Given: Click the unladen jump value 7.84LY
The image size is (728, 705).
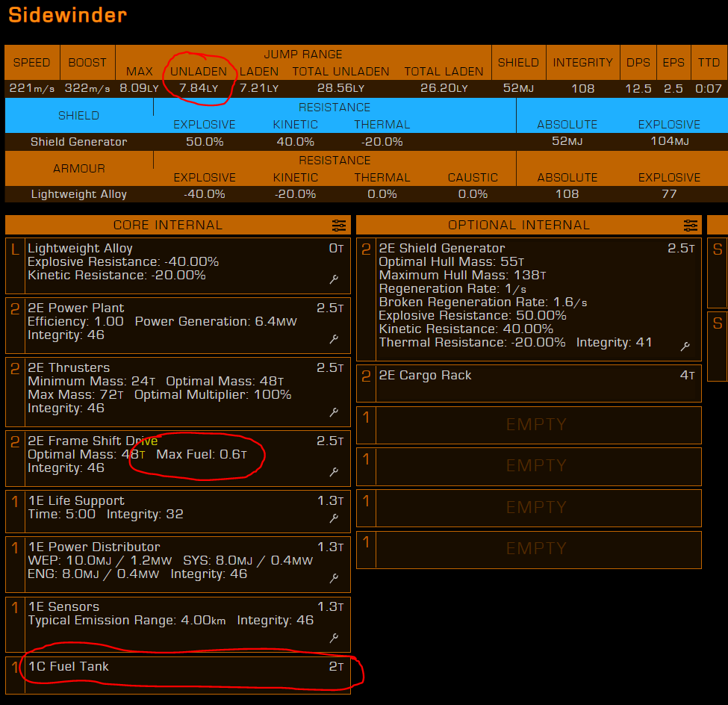Looking at the screenshot, I should click(199, 88).
